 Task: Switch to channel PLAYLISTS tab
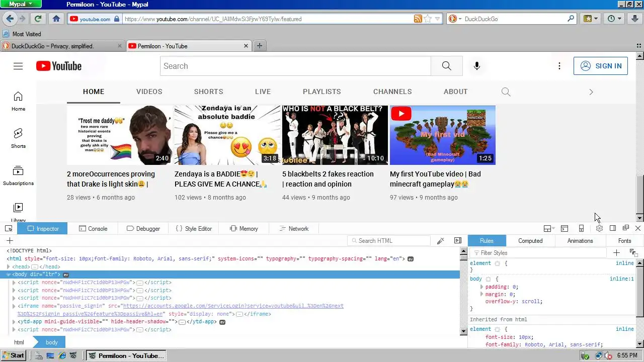(321, 92)
